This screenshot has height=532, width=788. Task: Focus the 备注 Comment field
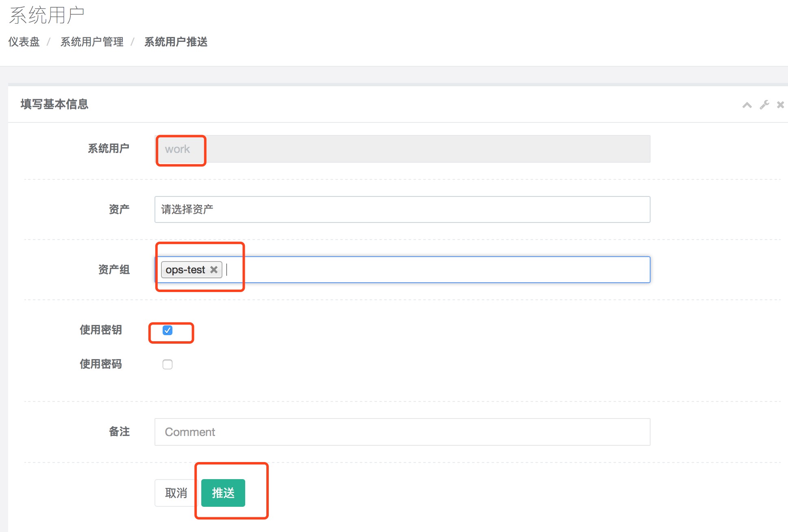[402, 432]
